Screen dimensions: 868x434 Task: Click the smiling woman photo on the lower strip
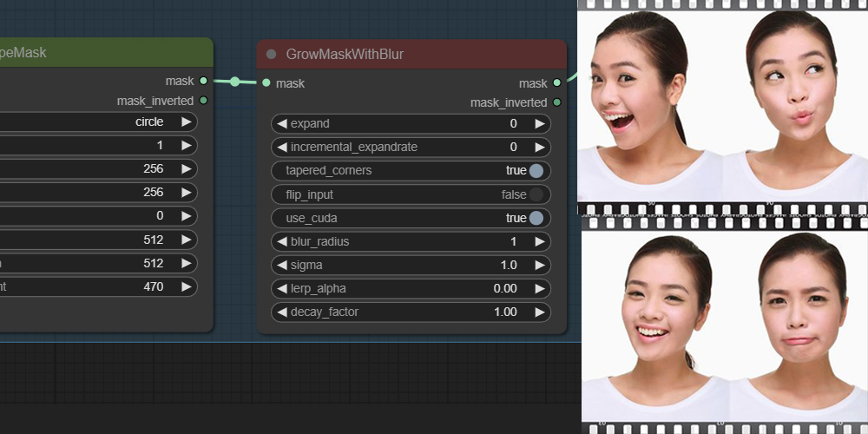(x=654, y=326)
